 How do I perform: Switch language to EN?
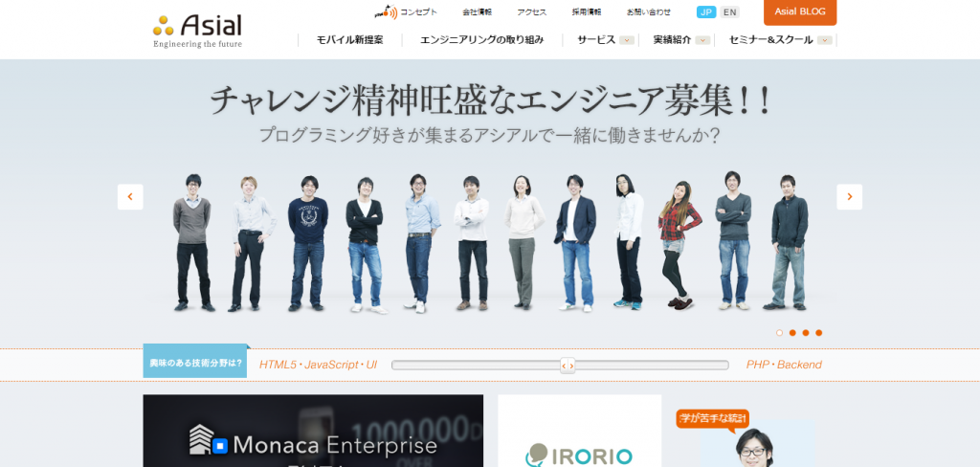coord(729,11)
